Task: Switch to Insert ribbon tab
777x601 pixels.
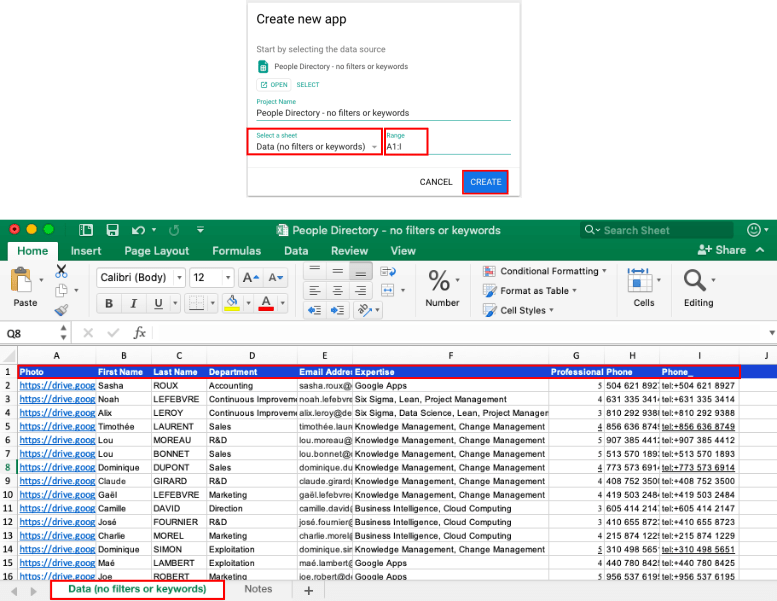Action: [86, 251]
